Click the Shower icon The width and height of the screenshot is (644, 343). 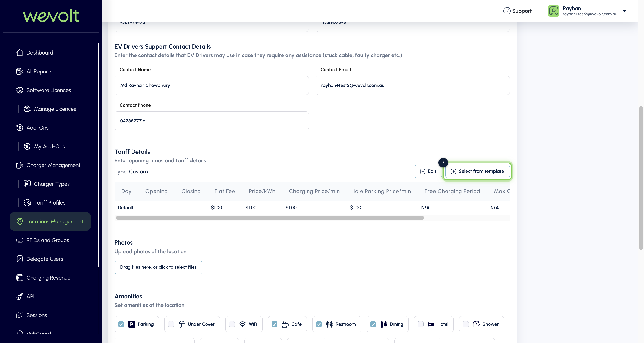click(x=476, y=324)
